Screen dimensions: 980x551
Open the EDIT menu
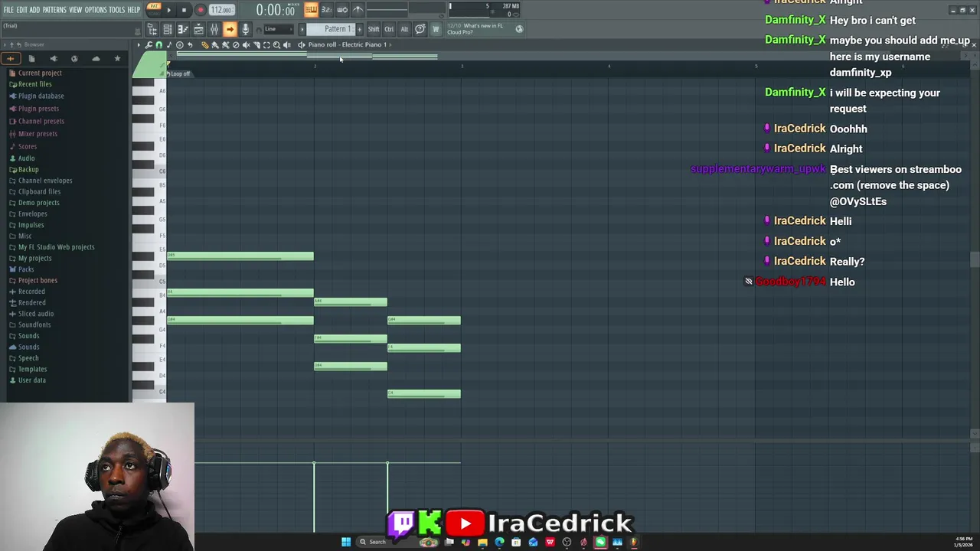(22, 10)
